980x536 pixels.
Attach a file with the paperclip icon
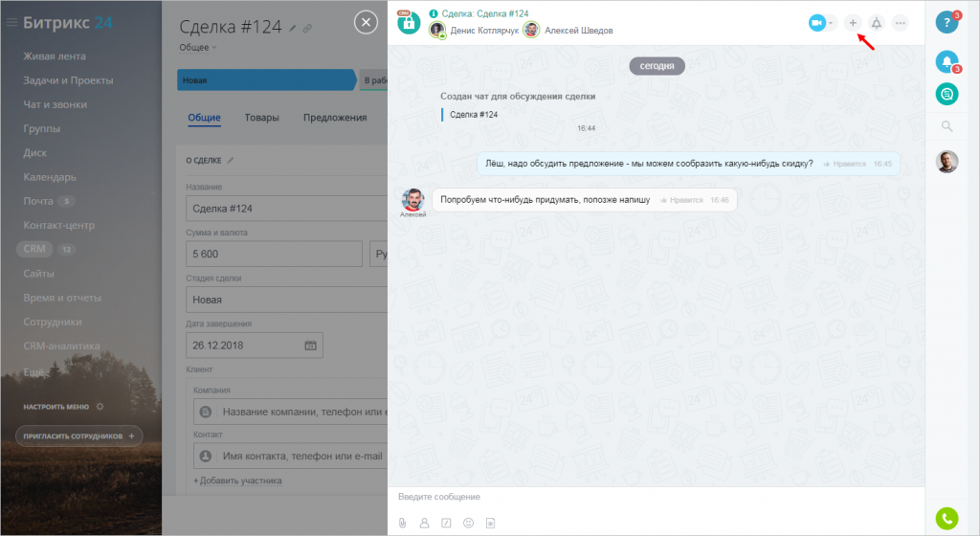tap(403, 523)
